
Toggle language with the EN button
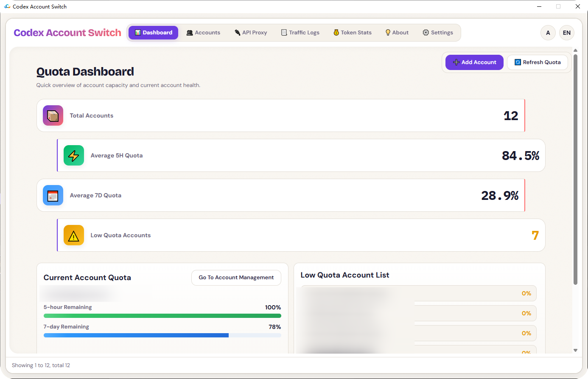coord(566,32)
